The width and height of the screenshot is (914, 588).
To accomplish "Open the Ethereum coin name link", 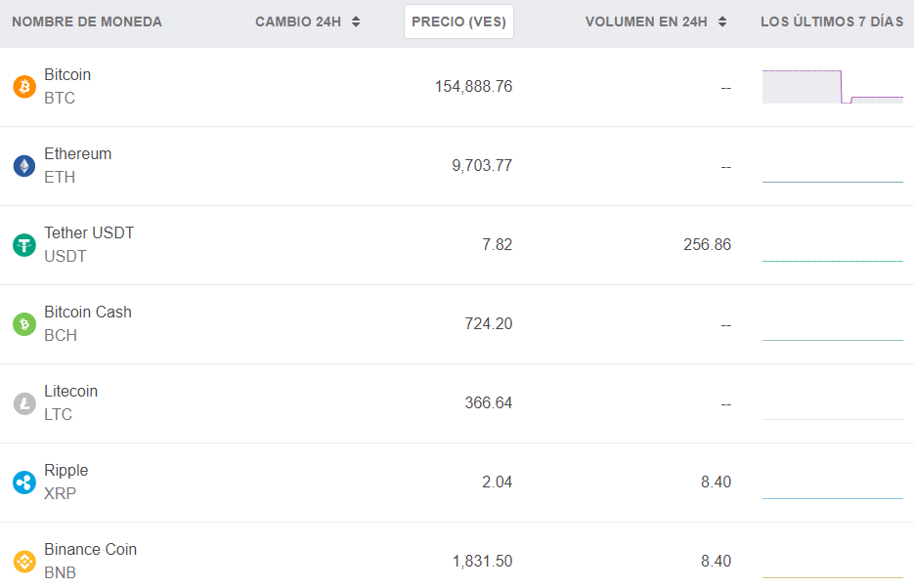I will pyautogui.click(x=78, y=154).
